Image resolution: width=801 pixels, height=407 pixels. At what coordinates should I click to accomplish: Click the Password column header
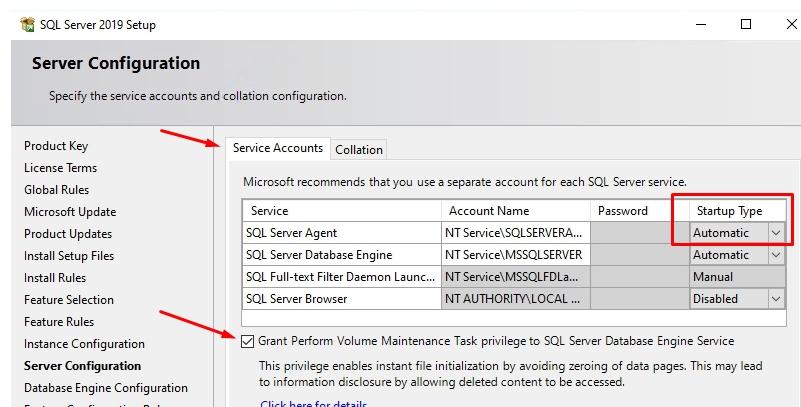(640, 211)
